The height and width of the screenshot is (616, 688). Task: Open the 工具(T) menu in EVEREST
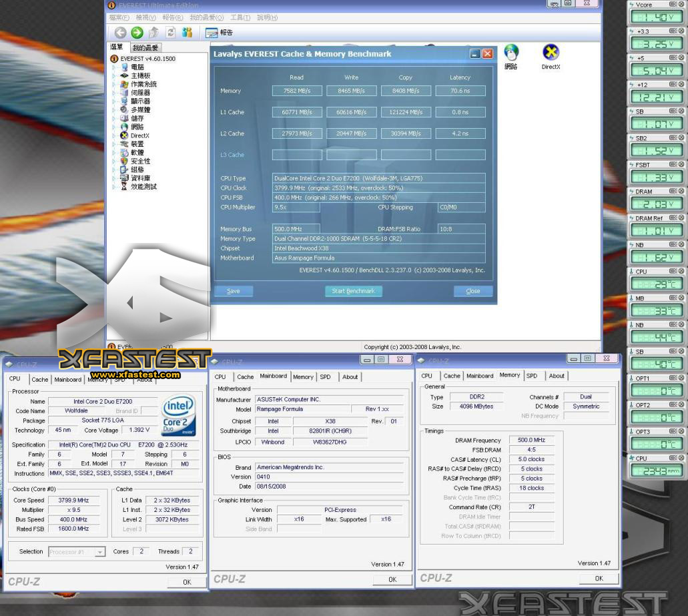click(240, 17)
